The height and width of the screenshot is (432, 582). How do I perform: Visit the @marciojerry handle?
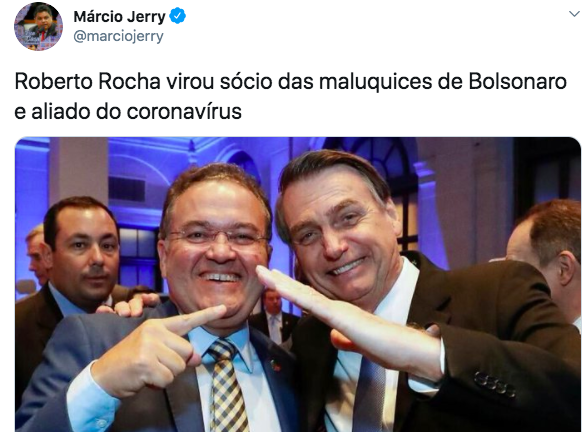point(118,36)
